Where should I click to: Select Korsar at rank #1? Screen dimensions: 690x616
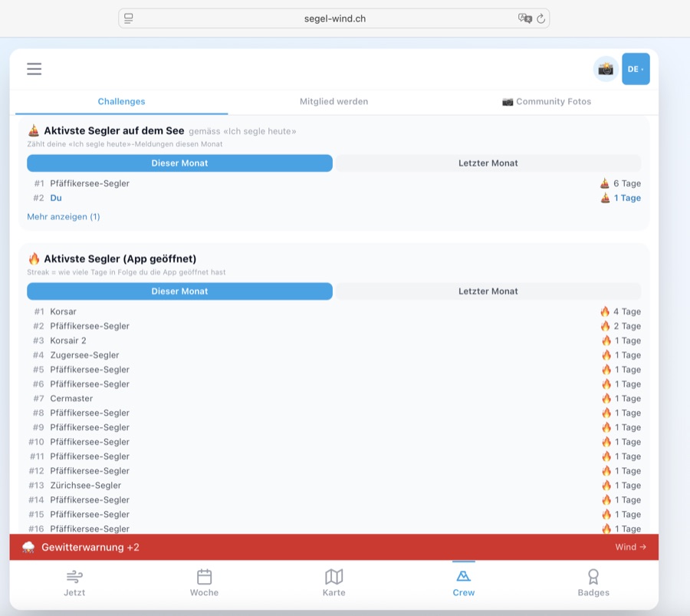(x=63, y=311)
